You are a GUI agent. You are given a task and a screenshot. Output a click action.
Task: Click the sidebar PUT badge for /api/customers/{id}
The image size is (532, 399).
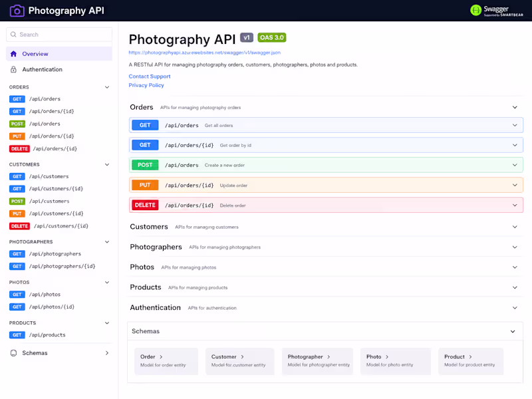click(17, 213)
